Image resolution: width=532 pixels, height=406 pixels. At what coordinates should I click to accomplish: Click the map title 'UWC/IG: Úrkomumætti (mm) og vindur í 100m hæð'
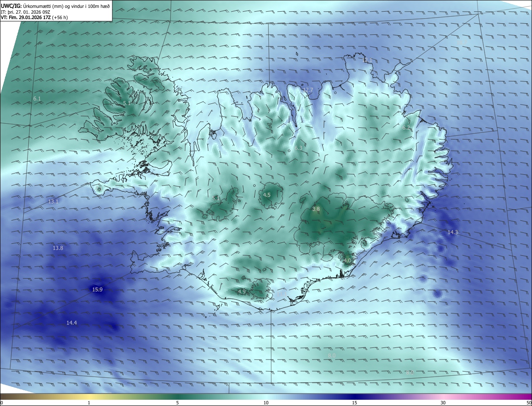pos(55,6)
